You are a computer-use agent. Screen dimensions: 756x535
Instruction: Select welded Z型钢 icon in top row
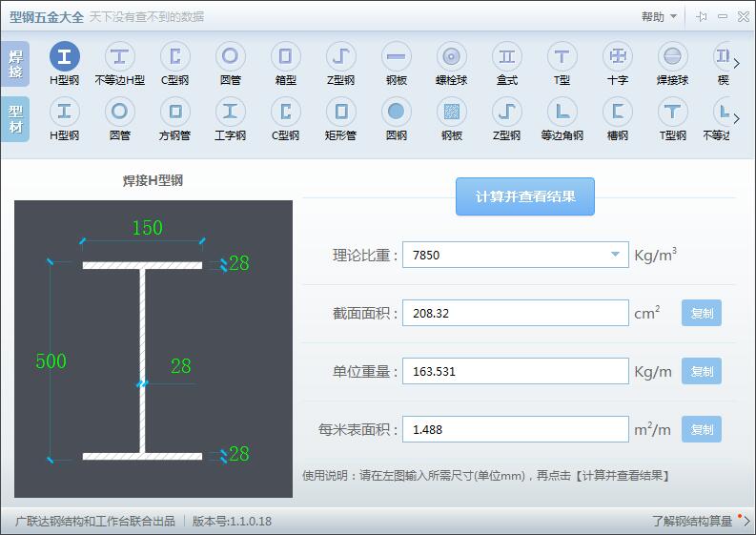341,57
